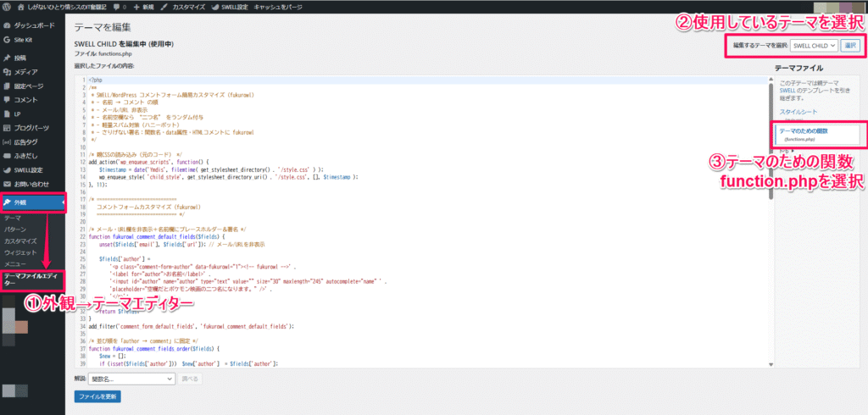Click the unset($fields['email'] code line

point(182,243)
